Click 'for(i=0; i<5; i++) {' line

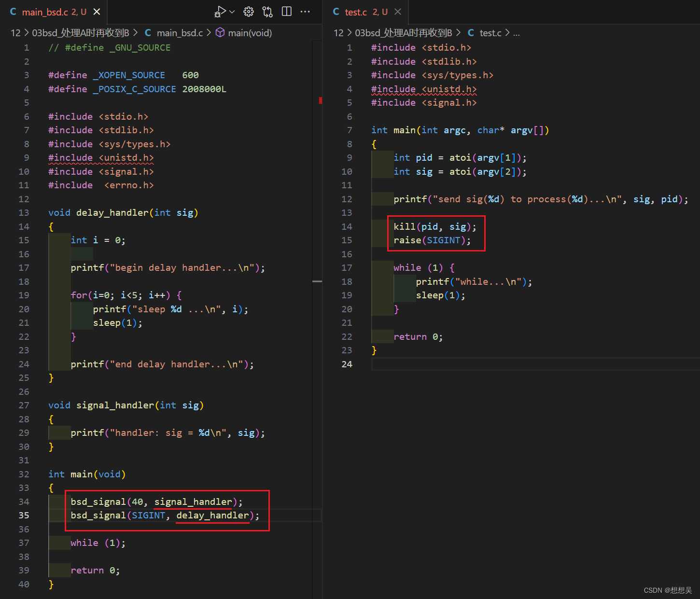(126, 295)
